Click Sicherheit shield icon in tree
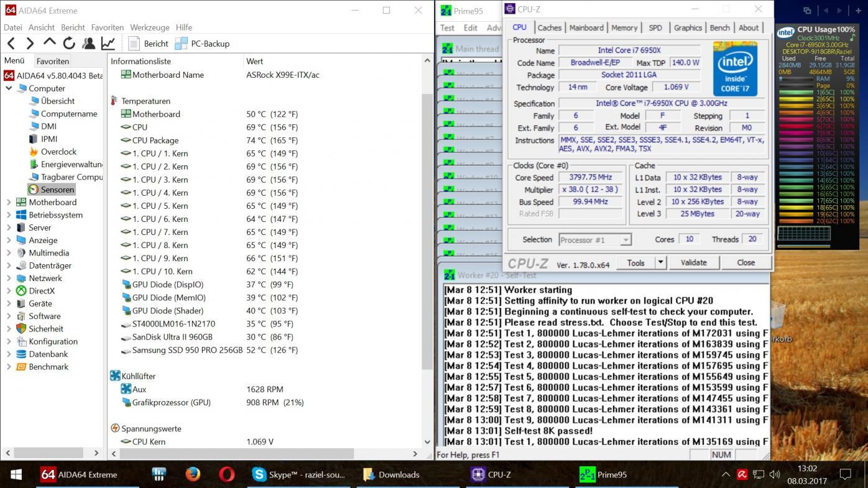 tap(21, 328)
